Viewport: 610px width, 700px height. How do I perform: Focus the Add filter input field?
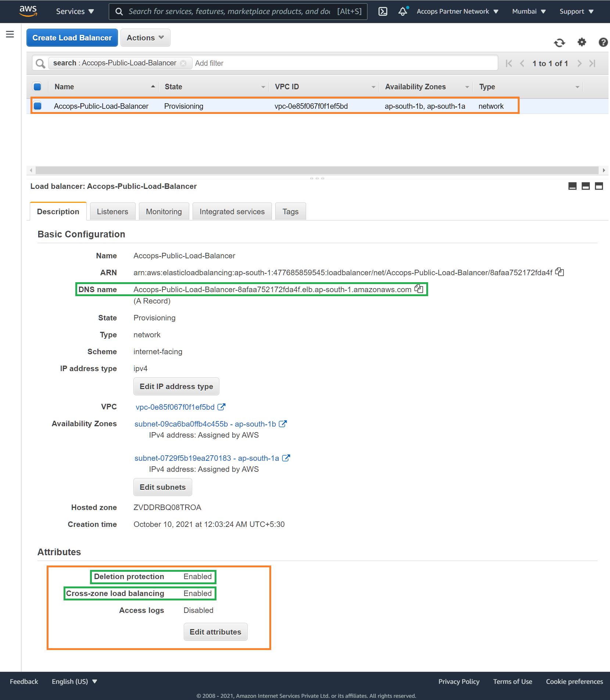coord(345,63)
